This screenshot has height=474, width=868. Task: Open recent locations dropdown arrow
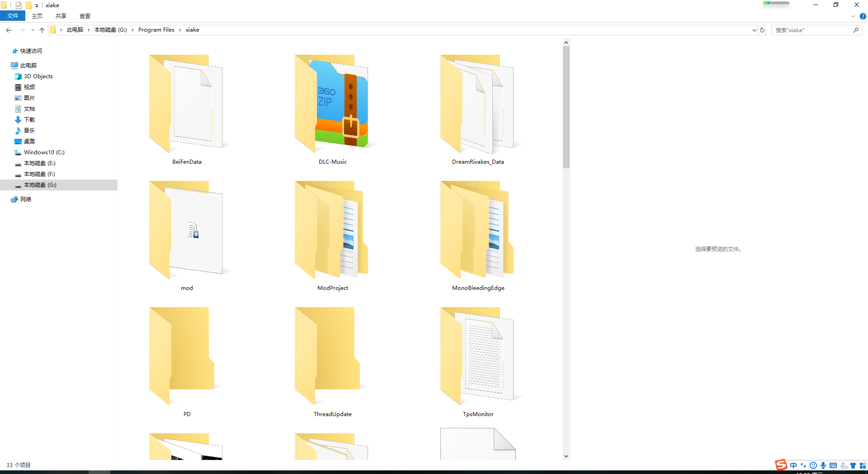(x=33, y=30)
